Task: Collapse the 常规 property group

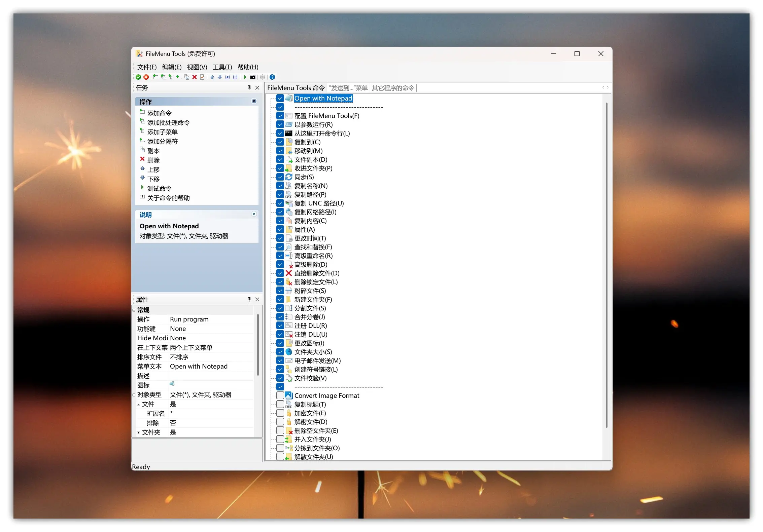Action: (134, 310)
